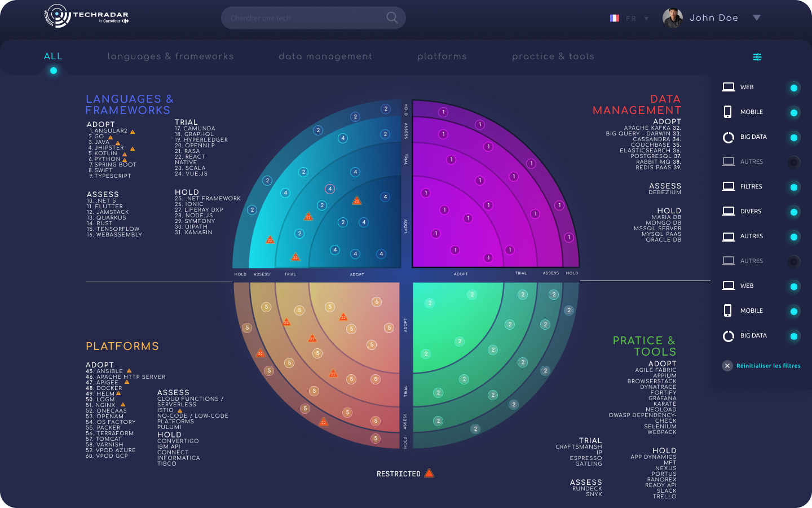This screenshot has width=812, height=508.
Task: Click the LANGUAGES & FRAMEWORKS quadrant heading
Action: (129, 104)
